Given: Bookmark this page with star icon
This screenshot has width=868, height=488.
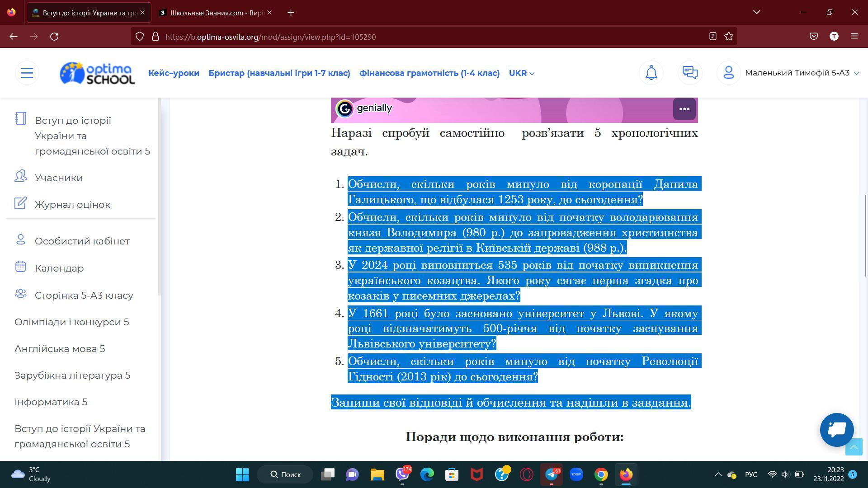Looking at the screenshot, I should tap(729, 37).
